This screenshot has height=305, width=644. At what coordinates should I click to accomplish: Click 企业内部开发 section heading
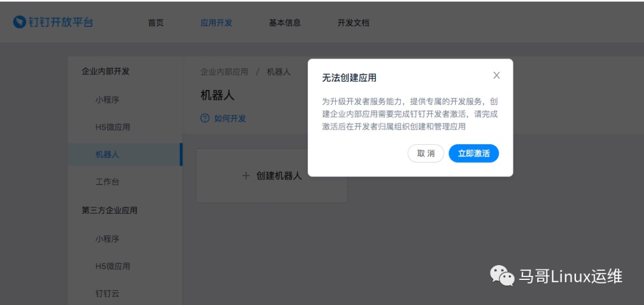tap(106, 71)
